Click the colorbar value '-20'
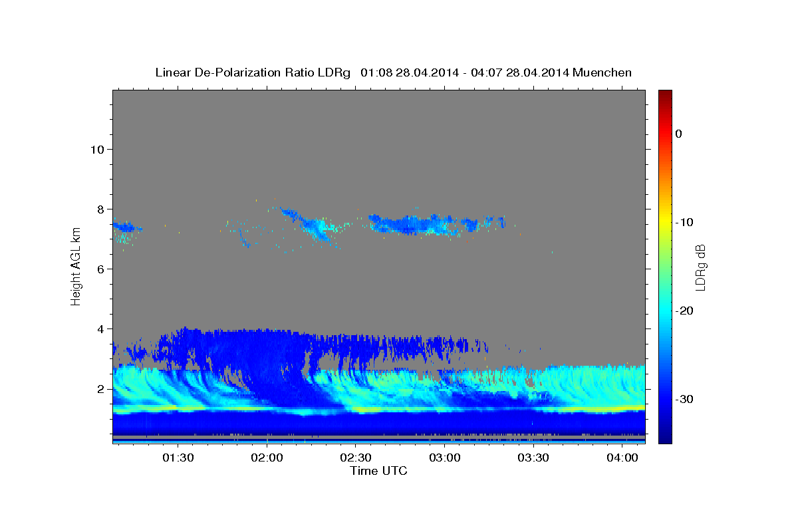 tap(684, 311)
